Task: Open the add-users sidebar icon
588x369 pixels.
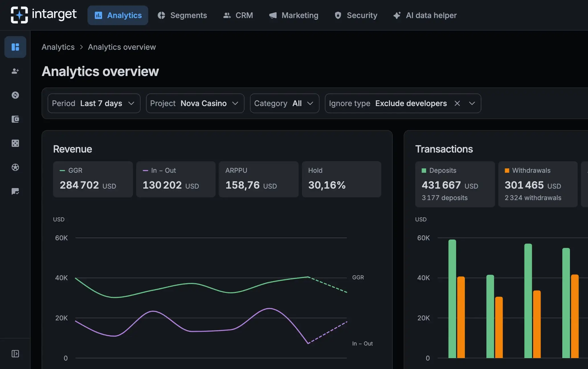Action: pos(15,71)
